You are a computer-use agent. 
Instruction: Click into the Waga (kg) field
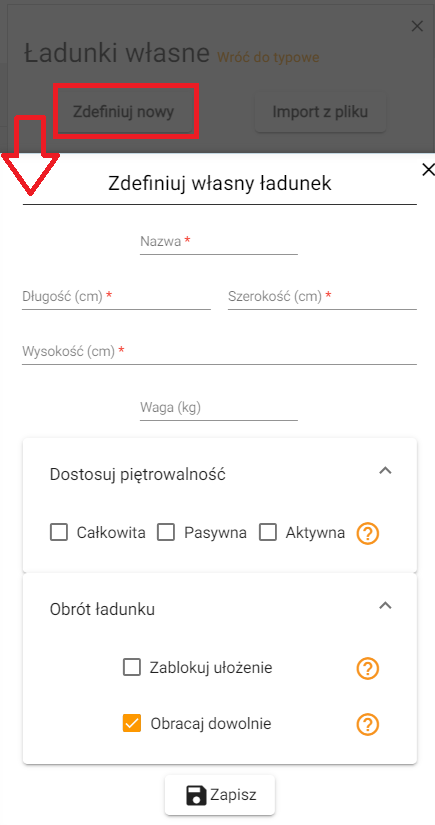219,408
